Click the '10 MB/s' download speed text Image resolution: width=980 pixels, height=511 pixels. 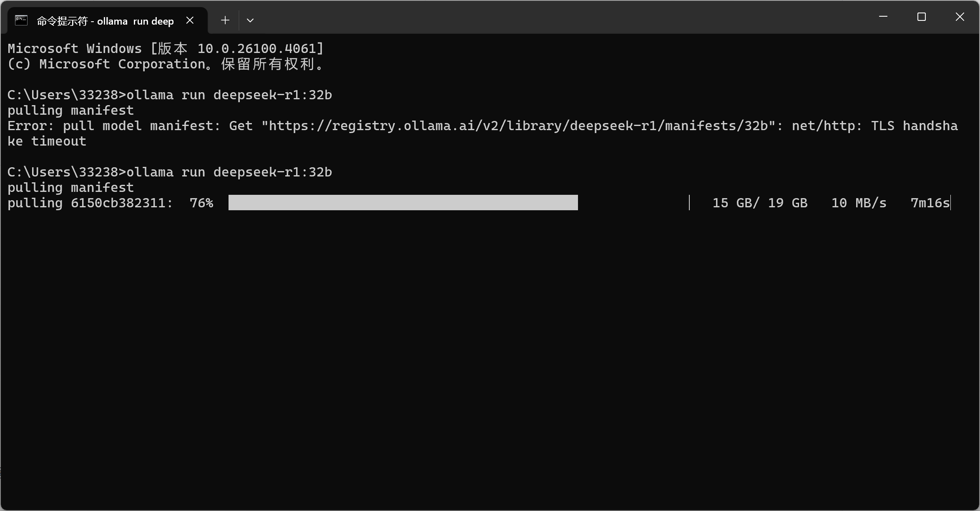pyautogui.click(x=859, y=203)
